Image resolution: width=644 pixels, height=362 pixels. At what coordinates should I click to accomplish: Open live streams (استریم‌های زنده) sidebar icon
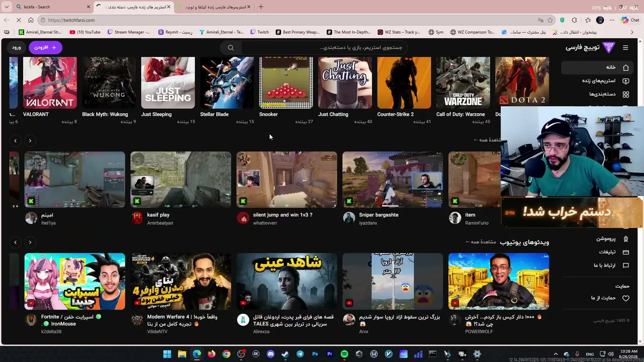626,81
